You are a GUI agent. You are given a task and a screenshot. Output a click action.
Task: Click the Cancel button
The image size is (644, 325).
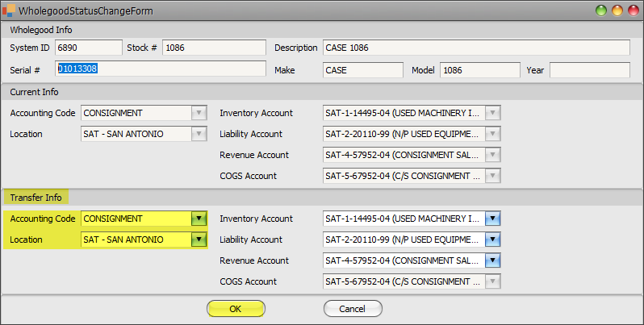click(353, 309)
